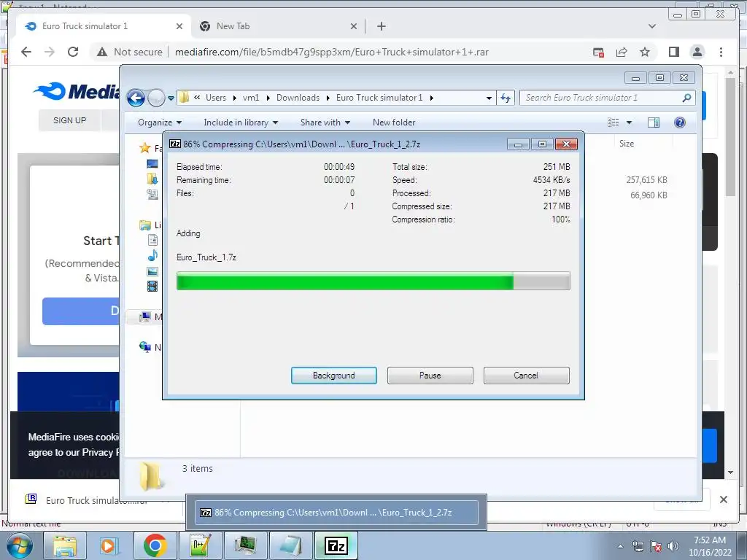Click vm1 in Explorer breadcrumb
747x560 pixels.
coord(251,98)
